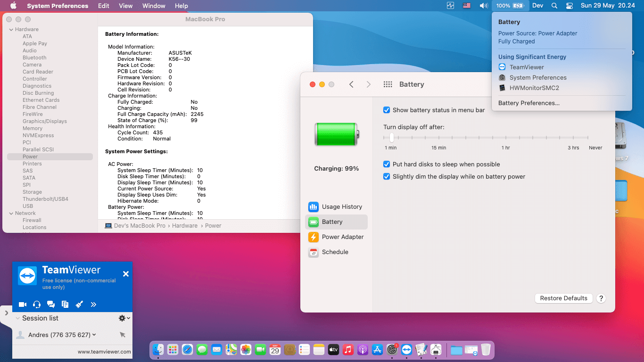Viewport: 644px width, 362px height.
Task: Expand the Andres session dropdown arrow
Action: point(94,335)
